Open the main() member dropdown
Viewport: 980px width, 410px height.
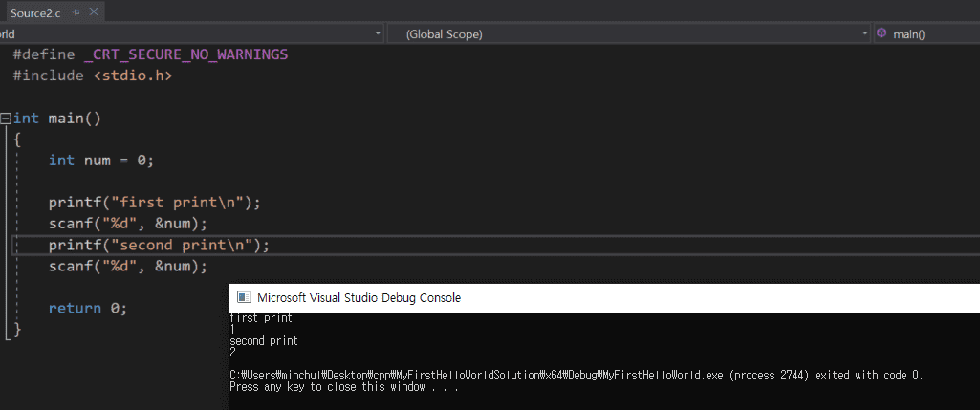(927, 34)
